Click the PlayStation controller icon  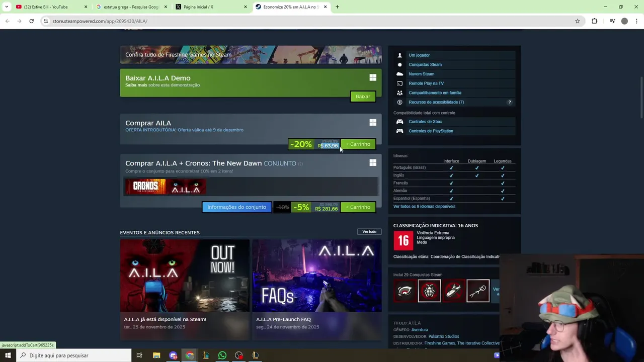click(x=400, y=131)
